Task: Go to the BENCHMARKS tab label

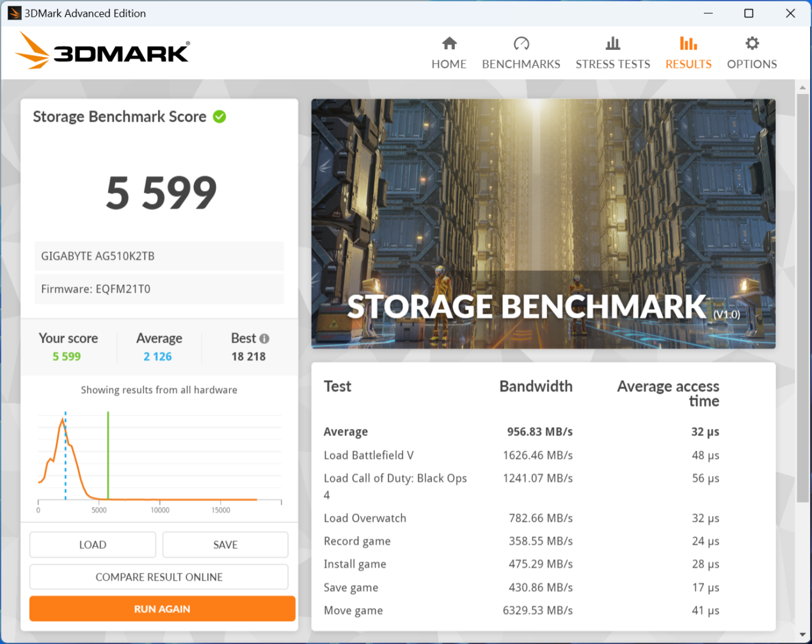Action: (x=521, y=64)
